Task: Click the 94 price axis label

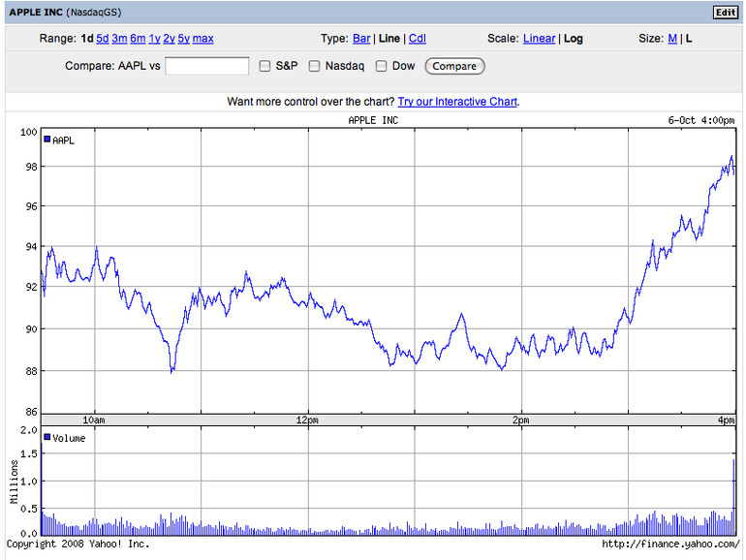Action: (x=31, y=246)
